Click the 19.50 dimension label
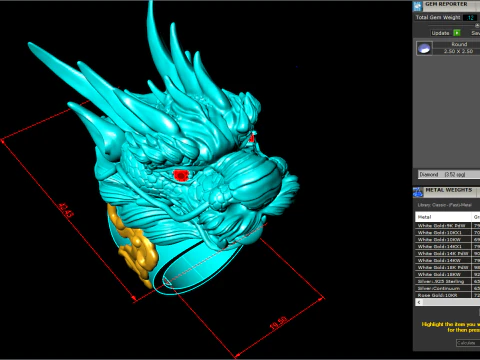Screen dimensions: 480x360 coord(278,323)
